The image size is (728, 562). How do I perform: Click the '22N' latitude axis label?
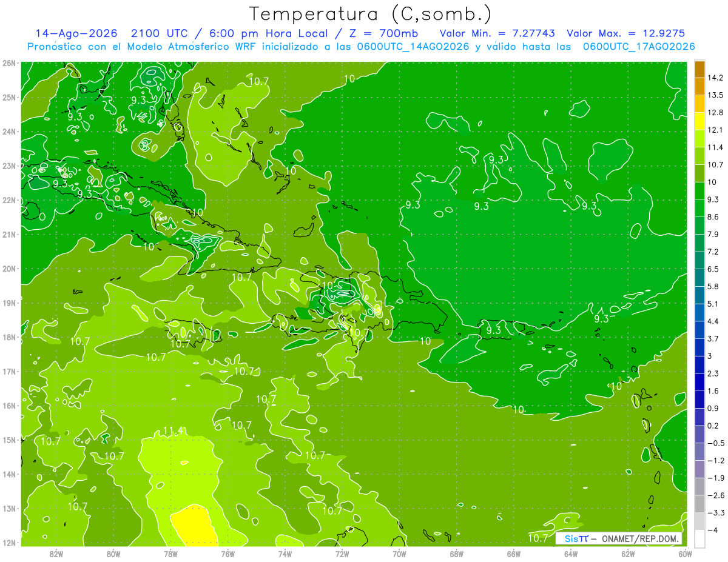(x=9, y=200)
